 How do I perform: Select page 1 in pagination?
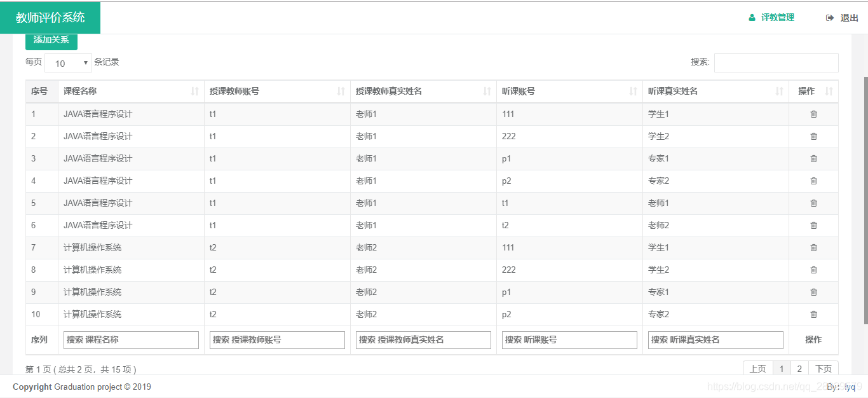click(x=782, y=369)
